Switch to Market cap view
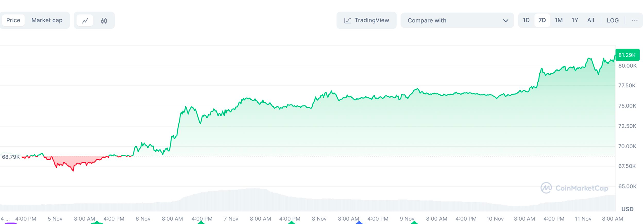The image size is (644, 224). pyautogui.click(x=47, y=20)
